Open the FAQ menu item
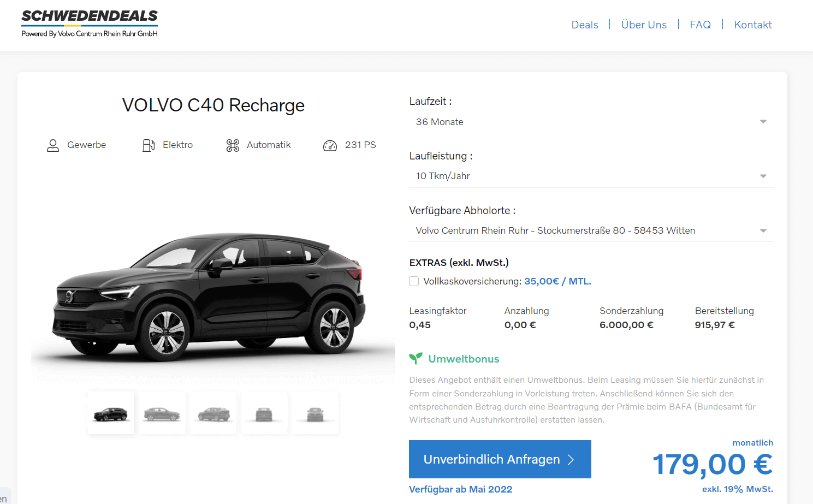Image resolution: width=813 pixels, height=504 pixels. (x=700, y=25)
